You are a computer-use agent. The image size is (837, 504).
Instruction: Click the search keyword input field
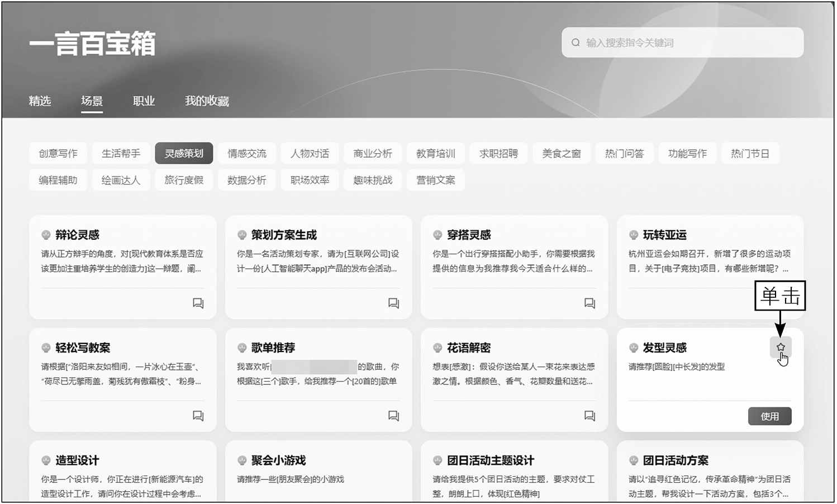point(682,42)
